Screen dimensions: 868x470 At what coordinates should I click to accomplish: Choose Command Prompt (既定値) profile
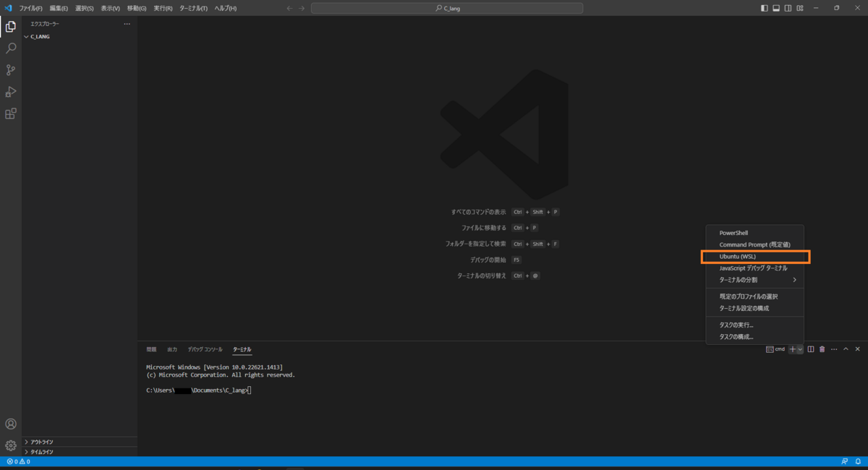pos(755,245)
